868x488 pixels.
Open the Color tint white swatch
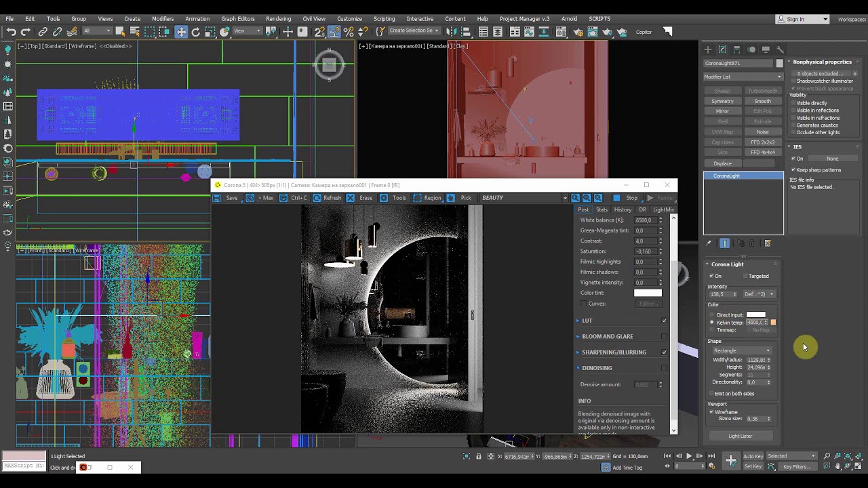(x=648, y=293)
